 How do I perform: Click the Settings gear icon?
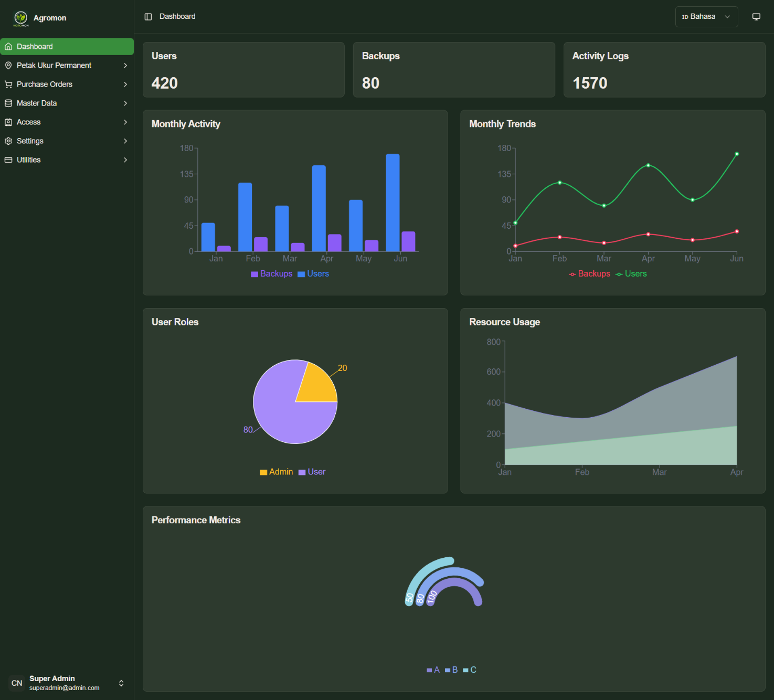pyautogui.click(x=8, y=141)
